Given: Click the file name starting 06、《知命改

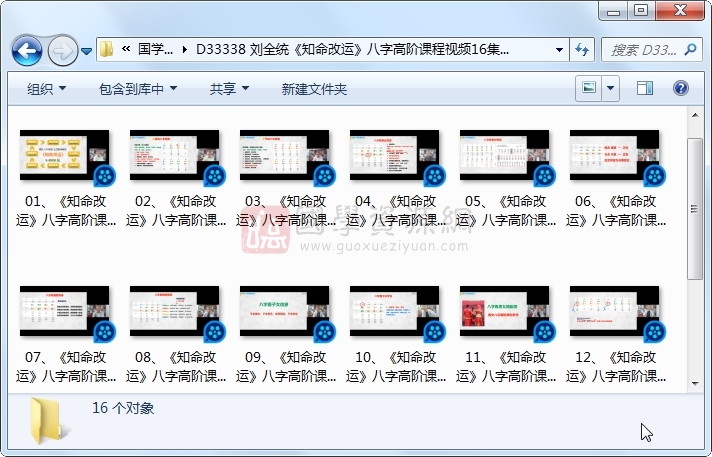Looking at the screenshot, I should coord(616,211).
